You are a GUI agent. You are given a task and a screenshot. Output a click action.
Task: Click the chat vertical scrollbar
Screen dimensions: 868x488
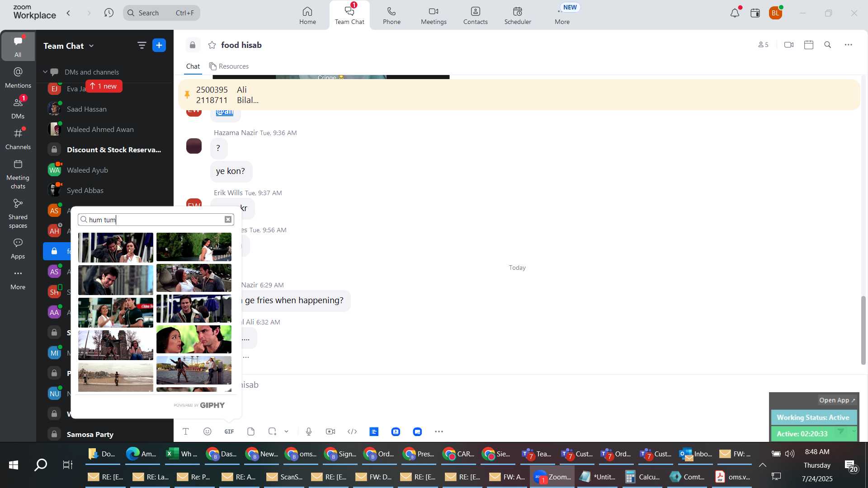pos(863,330)
